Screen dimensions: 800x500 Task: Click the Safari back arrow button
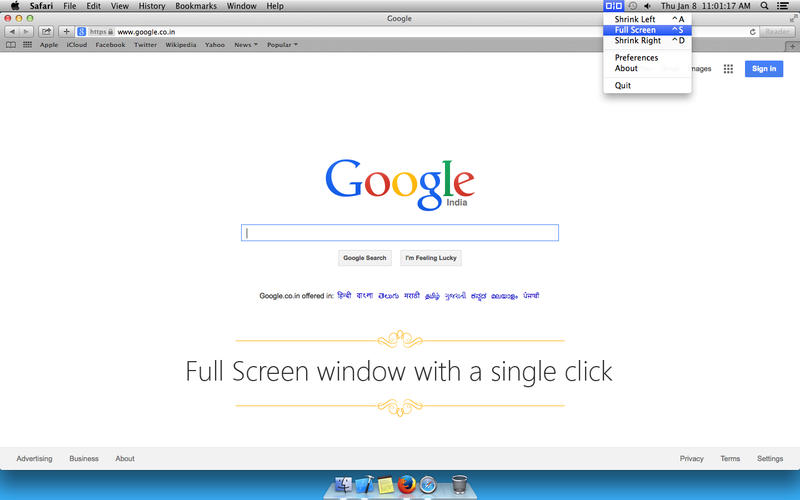coord(12,32)
